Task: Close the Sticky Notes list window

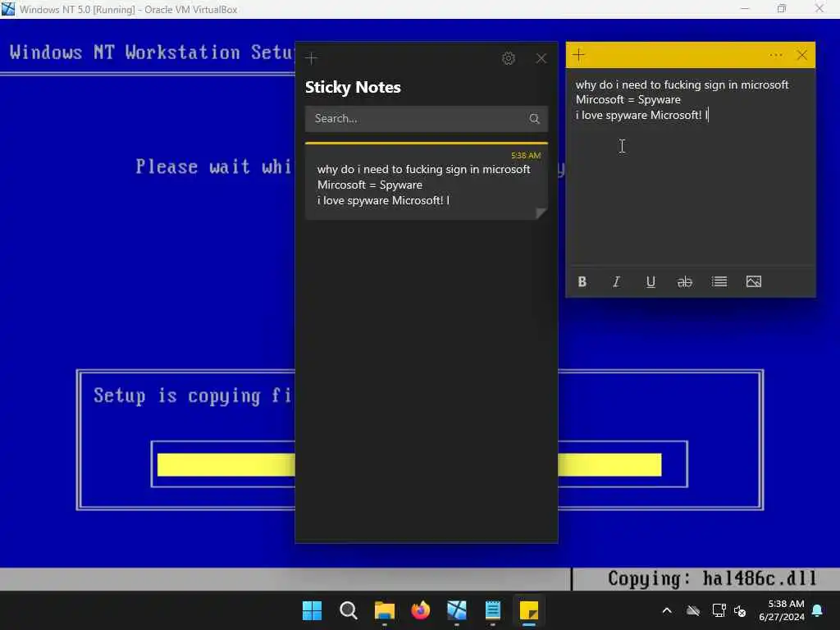Action: tap(541, 58)
